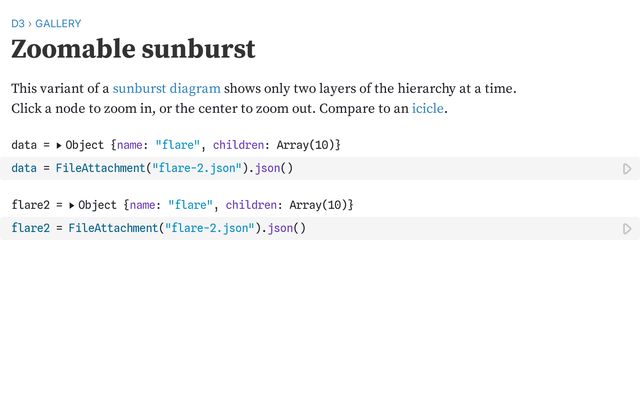Run the data cell play icon

[627, 169]
